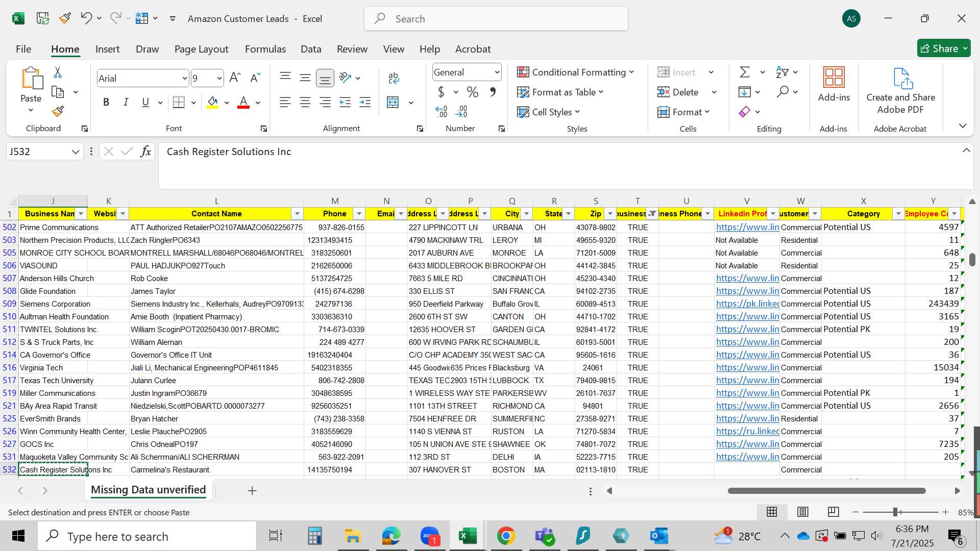Click the Insert Function fx icon
This screenshot has width=980, height=551.
click(x=145, y=152)
